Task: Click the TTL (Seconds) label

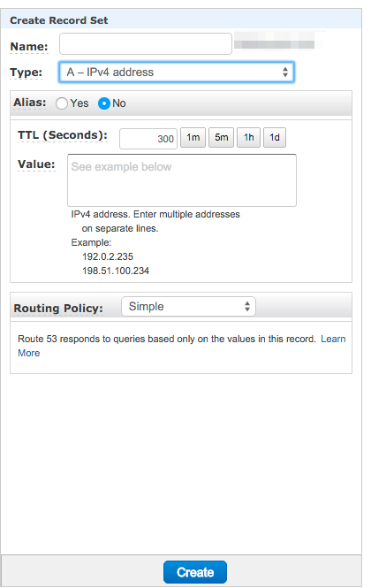Action: coord(63,135)
